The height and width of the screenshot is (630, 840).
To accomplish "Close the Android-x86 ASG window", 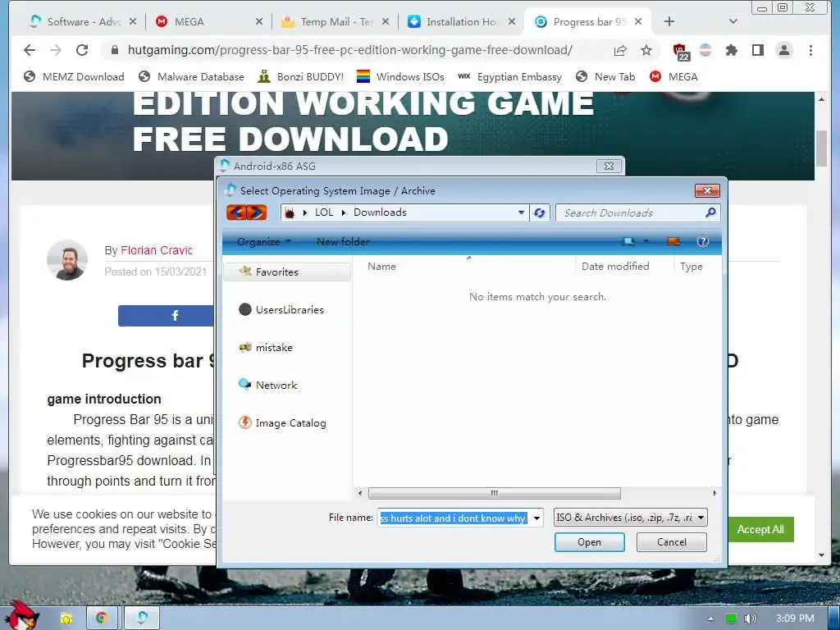I will [609, 166].
